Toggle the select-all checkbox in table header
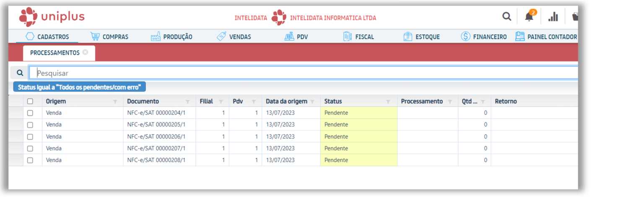The height and width of the screenshot is (197, 644). [x=30, y=101]
